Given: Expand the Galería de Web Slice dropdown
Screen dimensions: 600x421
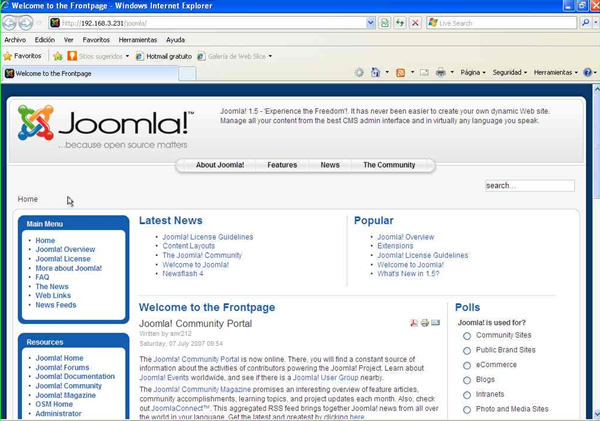Looking at the screenshot, I should (270, 56).
